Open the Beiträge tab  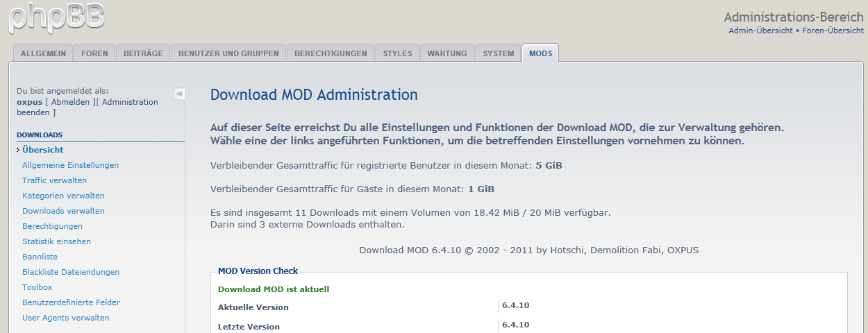pos(143,53)
